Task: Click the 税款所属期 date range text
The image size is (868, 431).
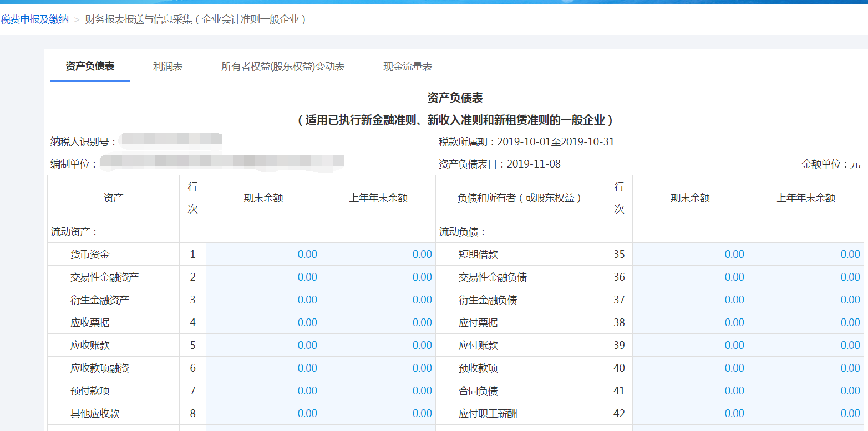Action: tap(526, 142)
